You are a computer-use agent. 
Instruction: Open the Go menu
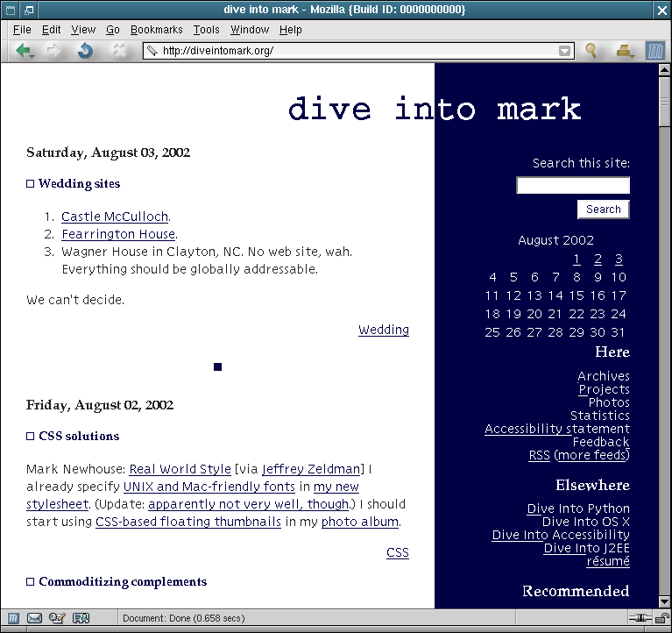point(113,30)
